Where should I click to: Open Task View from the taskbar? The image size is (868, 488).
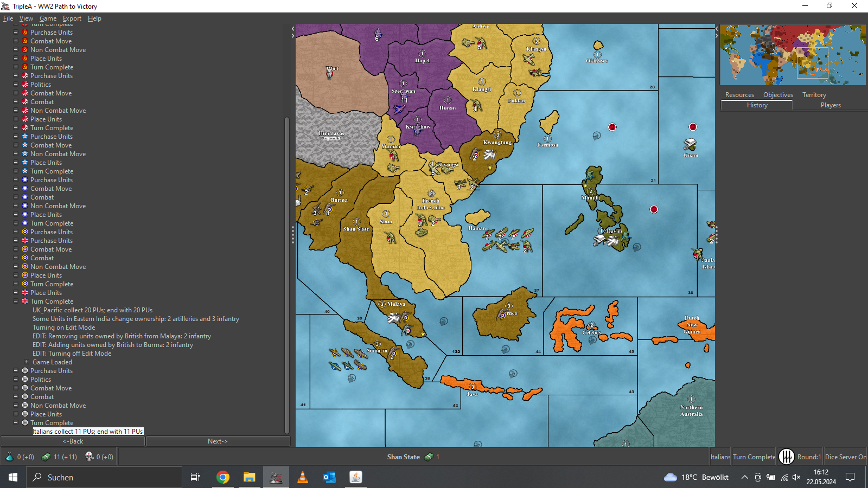click(195, 477)
